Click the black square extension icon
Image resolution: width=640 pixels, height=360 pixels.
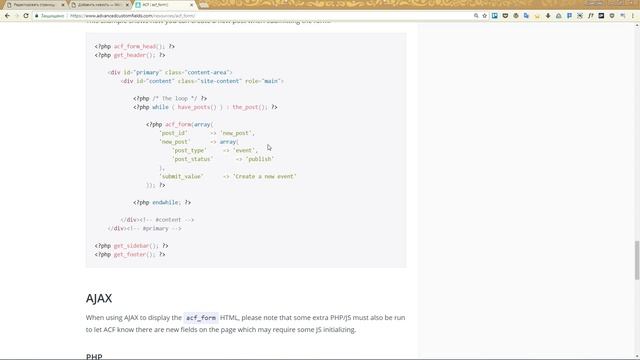[x=601, y=16]
